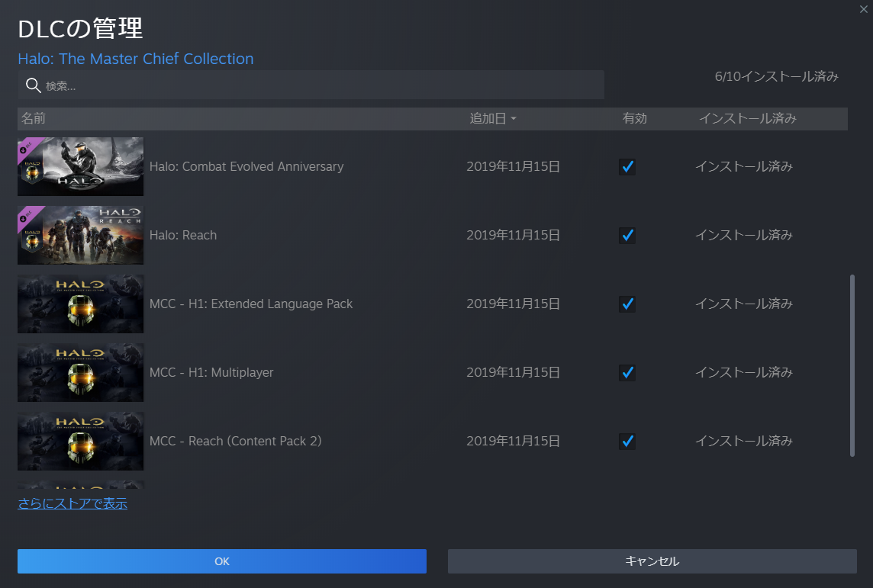The image size is (873, 588).
Task: Click the キャンセル button
Action: (x=652, y=561)
